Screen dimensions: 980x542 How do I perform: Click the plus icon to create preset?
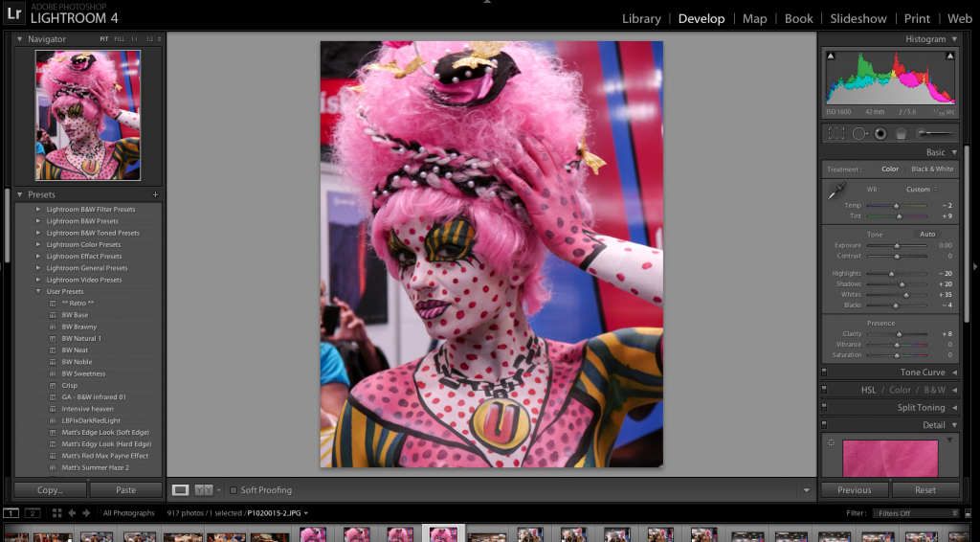156,194
